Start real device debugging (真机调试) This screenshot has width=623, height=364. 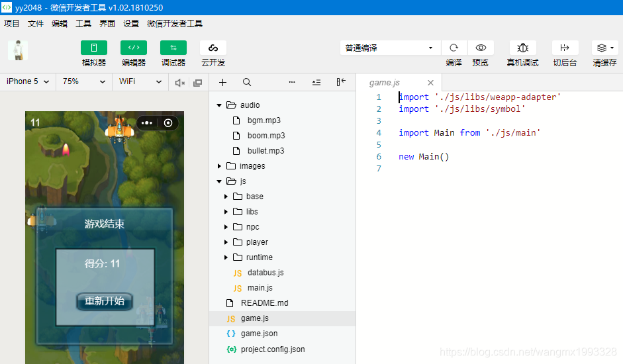522,48
